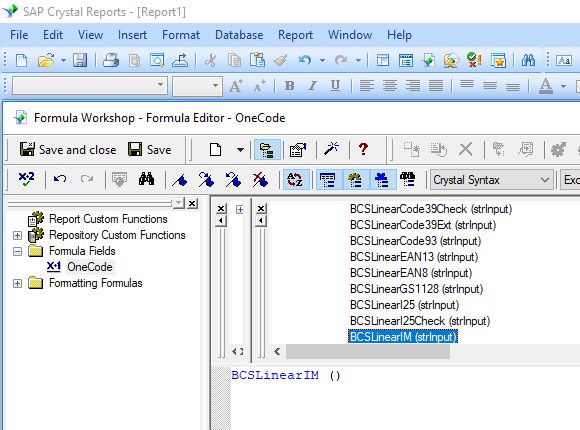
Task: Click the Paste clipboard icon
Action: (x=257, y=60)
